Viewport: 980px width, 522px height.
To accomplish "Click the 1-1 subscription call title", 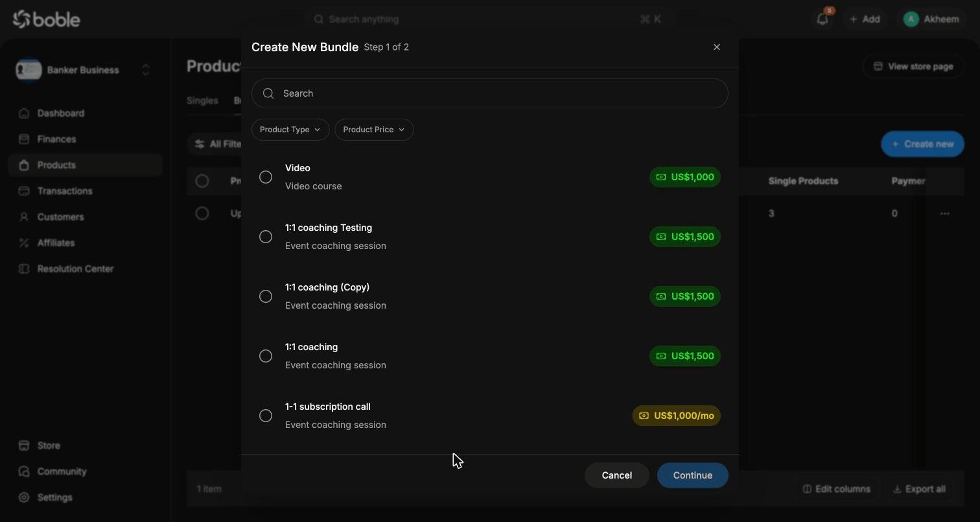I will 328,407.
